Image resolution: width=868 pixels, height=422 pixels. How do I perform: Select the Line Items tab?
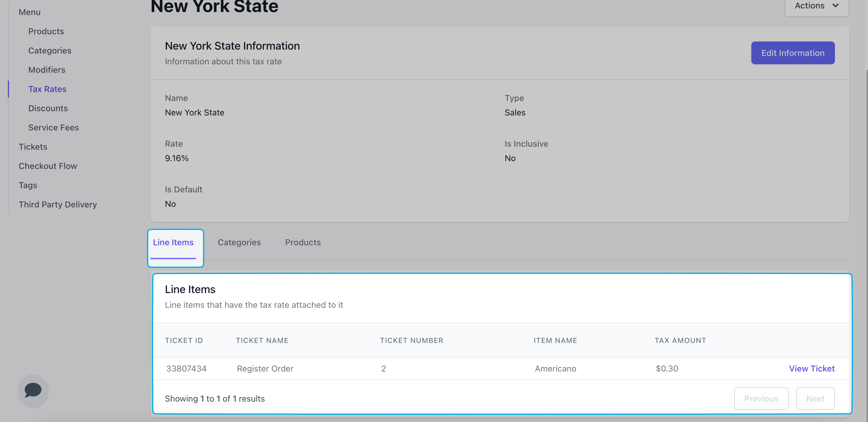pos(173,242)
